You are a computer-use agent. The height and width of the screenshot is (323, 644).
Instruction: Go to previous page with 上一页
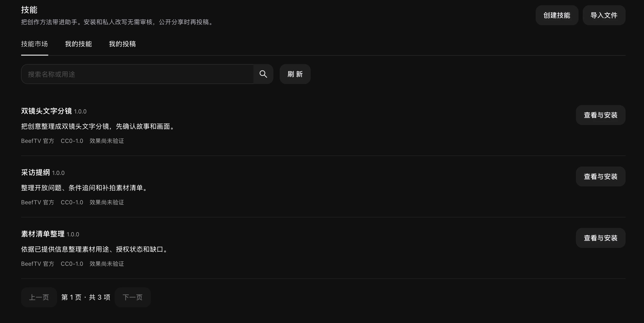[39, 297]
